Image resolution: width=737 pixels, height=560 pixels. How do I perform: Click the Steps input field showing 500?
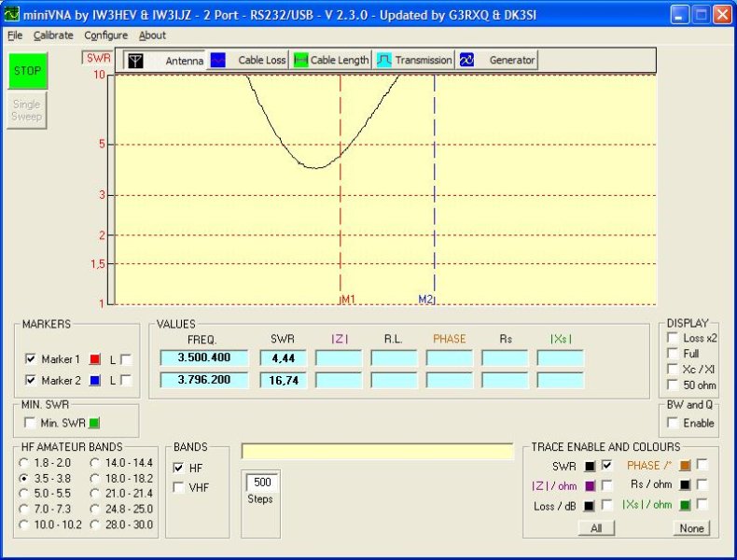262,483
